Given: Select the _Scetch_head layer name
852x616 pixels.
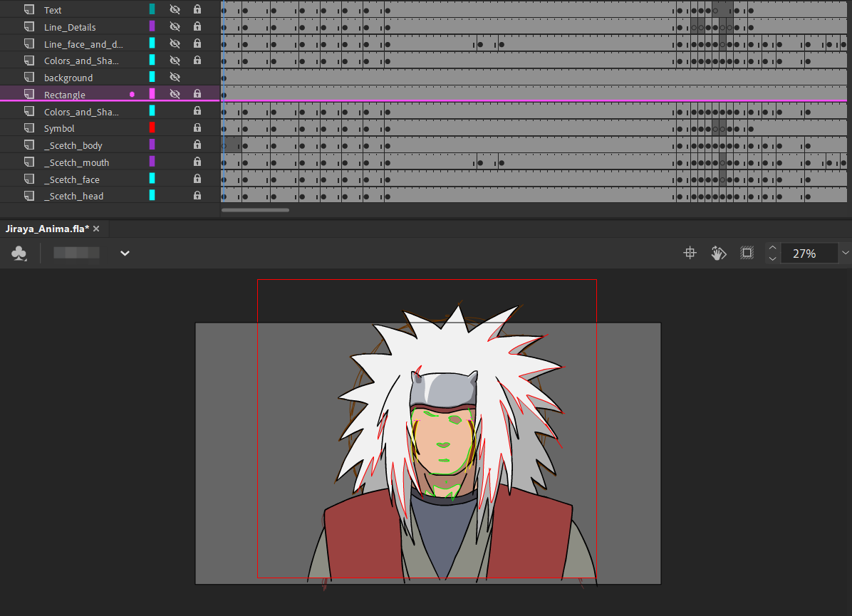Looking at the screenshot, I should click(x=74, y=196).
